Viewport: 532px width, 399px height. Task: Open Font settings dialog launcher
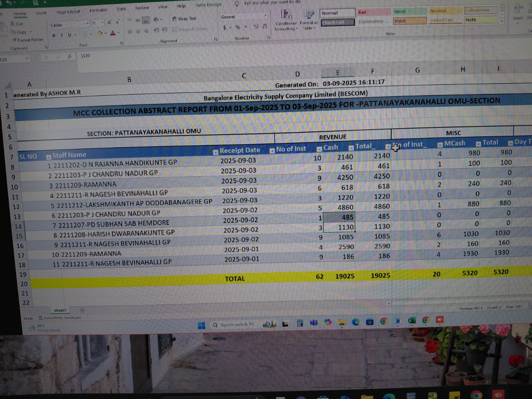pyautogui.click(x=122, y=43)
